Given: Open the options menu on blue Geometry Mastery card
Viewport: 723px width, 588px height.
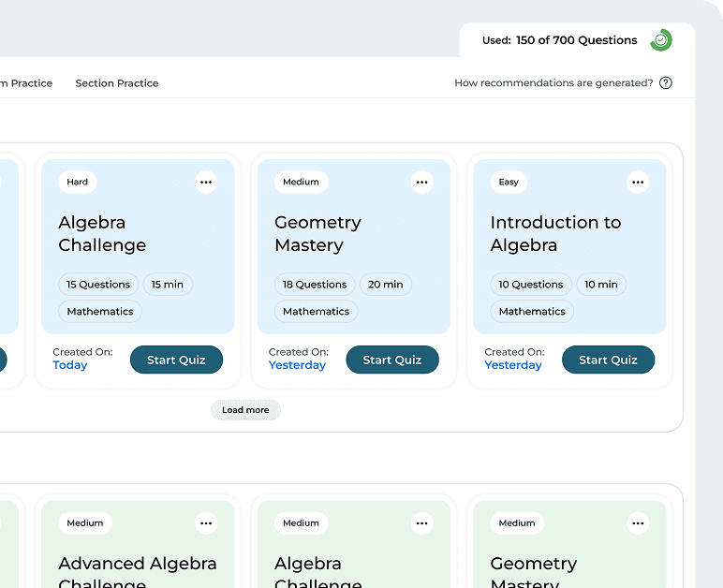Looking at the screenshot, I should pyautogui.click(x=422, y=183).
